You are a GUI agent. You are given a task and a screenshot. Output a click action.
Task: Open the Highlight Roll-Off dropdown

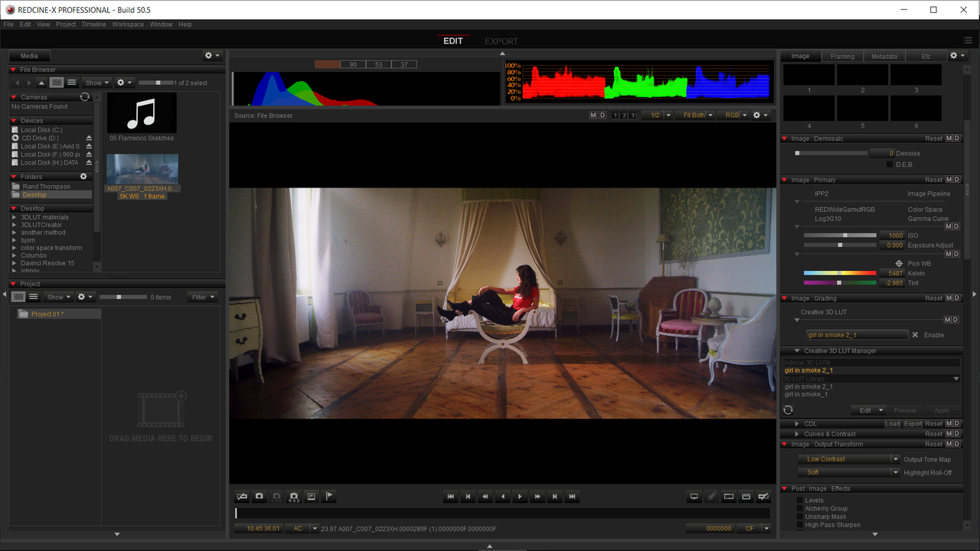click(x=849, y=472)
